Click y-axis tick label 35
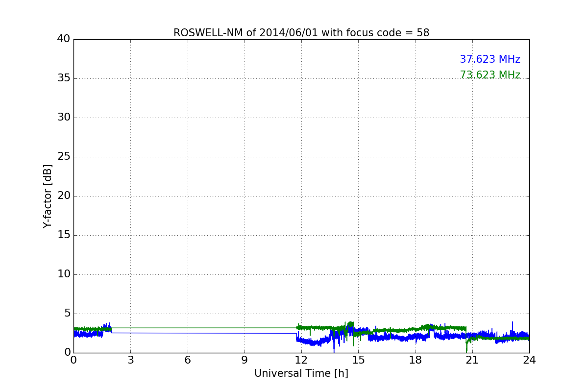Screen dimensions: 588x392 tap(64, 78)
